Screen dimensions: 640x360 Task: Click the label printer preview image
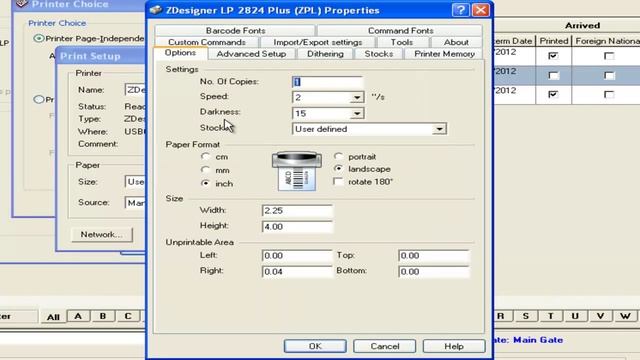click(297, 171)
